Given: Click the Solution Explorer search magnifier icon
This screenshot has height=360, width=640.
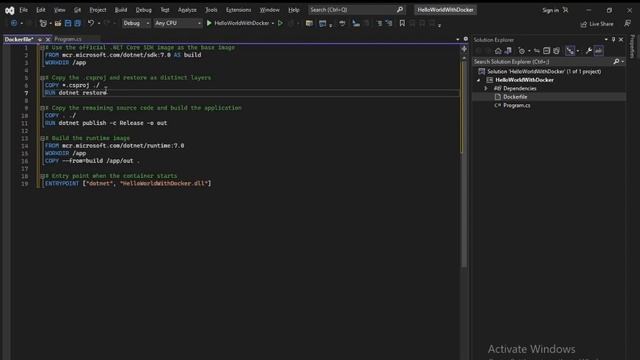Looking at the screenshot, I should click(616, 62).
